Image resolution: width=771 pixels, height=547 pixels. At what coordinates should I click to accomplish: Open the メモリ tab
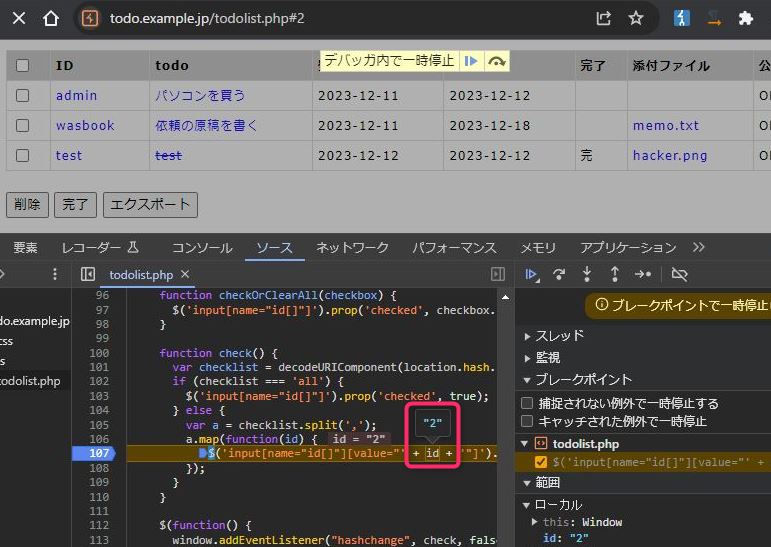tap(538, 247)
